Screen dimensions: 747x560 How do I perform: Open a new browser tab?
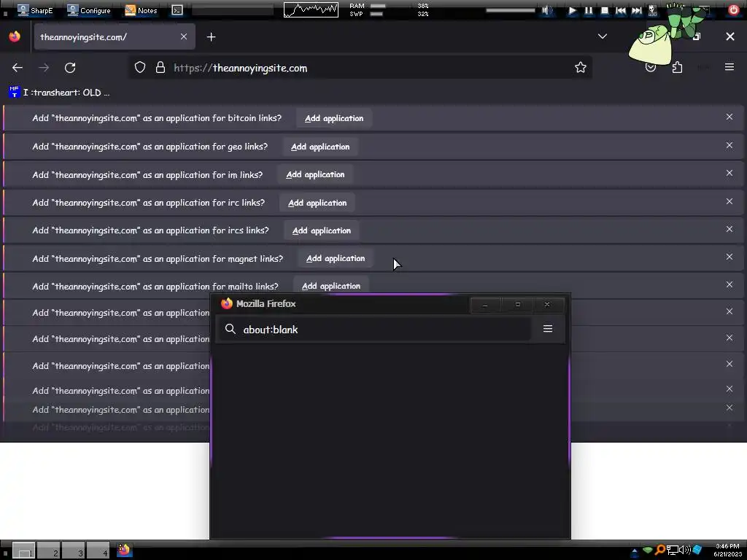(x=211, y=36)
